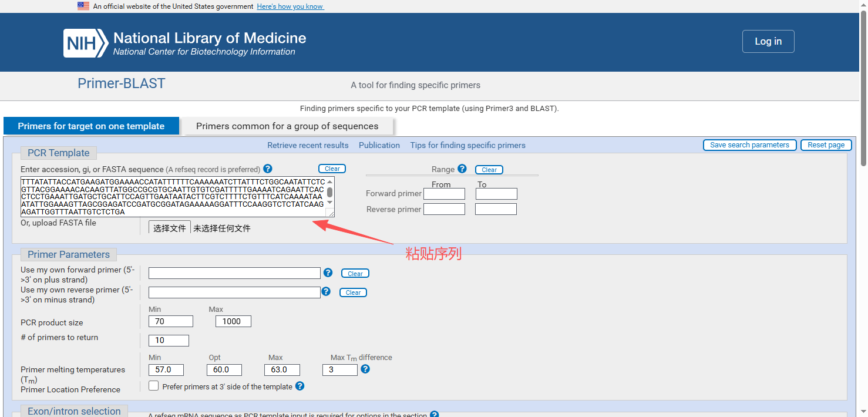Click the US flag icon

pyautogui.click(x=83, y=6)
